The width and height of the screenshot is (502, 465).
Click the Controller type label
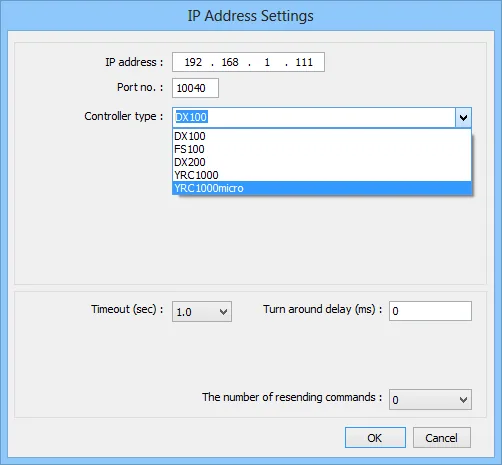124,116
